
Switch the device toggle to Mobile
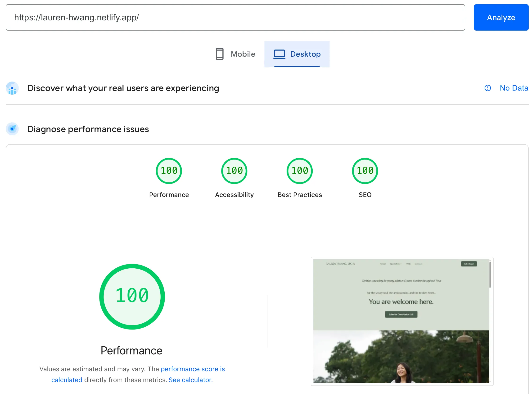[236, 54]
